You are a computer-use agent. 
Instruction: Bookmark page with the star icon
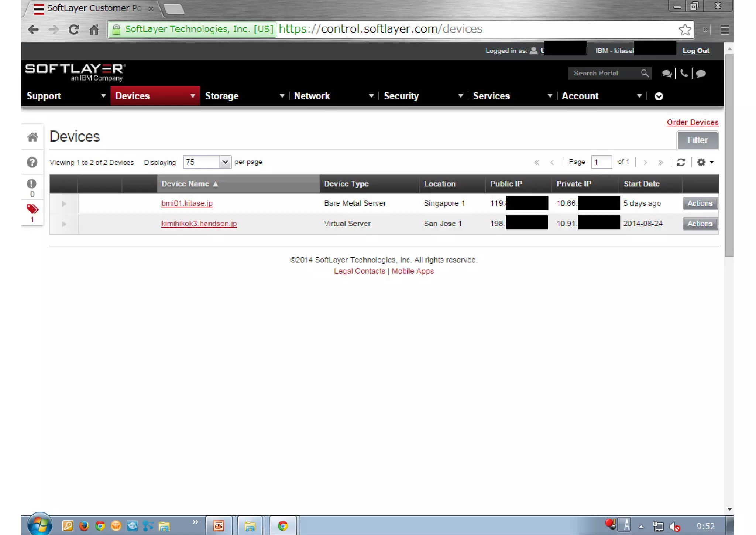pos(685,30)
